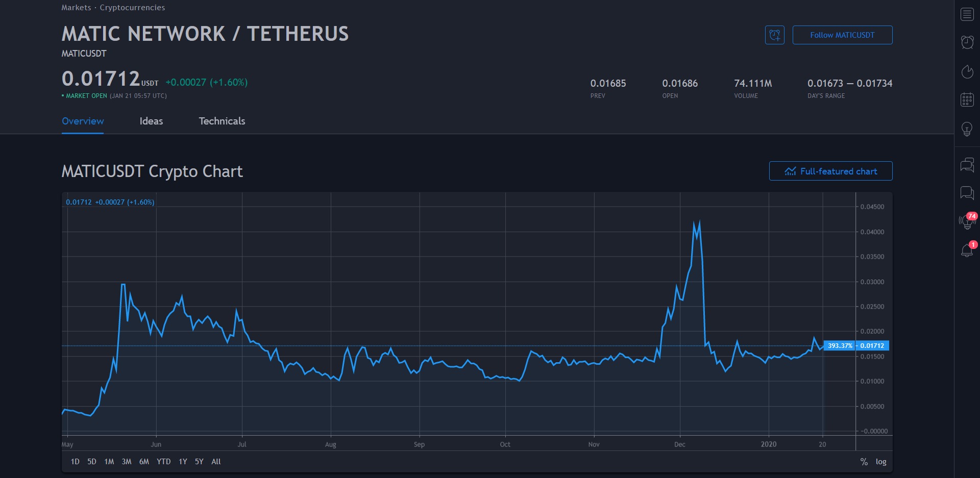Click the day's range 0.01673 — 0.01734
Viewport: 980px width, 478px height.
pyautogui.click(x=850, y=83)
